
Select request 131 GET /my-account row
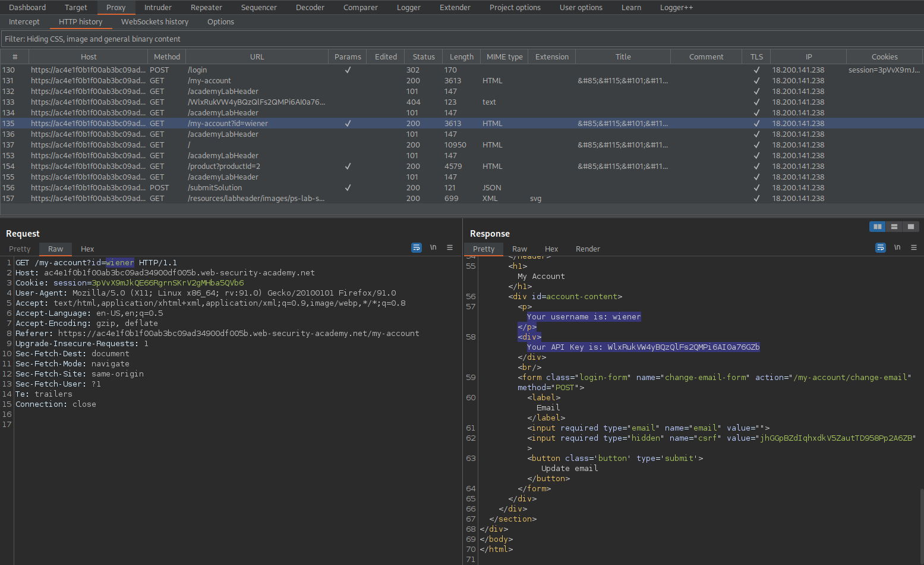point(462,81)
